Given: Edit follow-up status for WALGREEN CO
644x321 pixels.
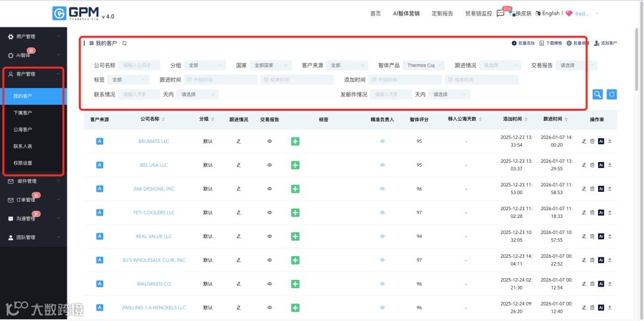Looking at the screenshot, I should (x=239, y=284).
